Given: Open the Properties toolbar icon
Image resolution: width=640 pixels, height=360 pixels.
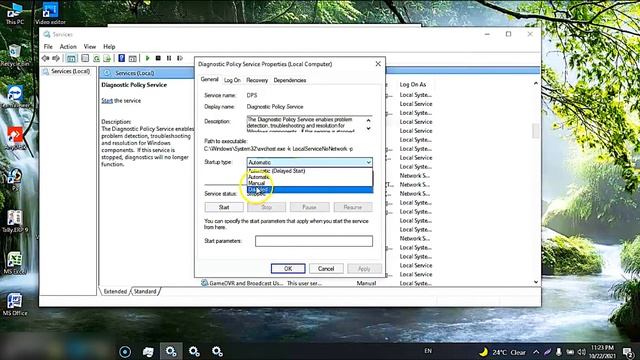Looking at the screenshot, I should coord(85,58).
